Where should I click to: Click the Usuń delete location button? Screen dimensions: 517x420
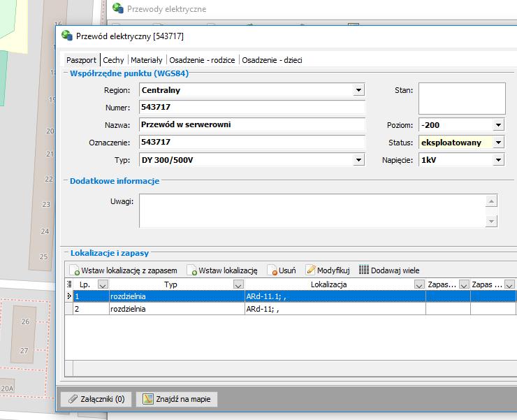tap(282, 270)
